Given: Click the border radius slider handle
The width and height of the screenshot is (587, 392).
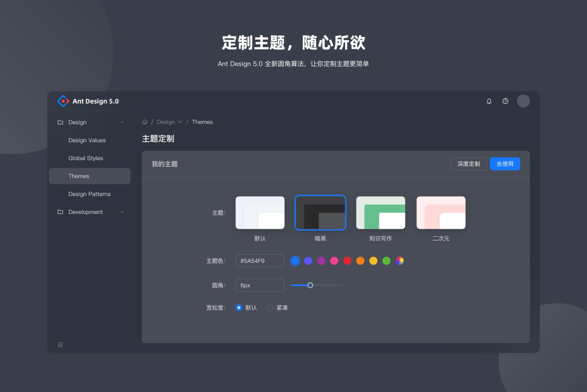Looking at the screenshot, I should point(310,286).
